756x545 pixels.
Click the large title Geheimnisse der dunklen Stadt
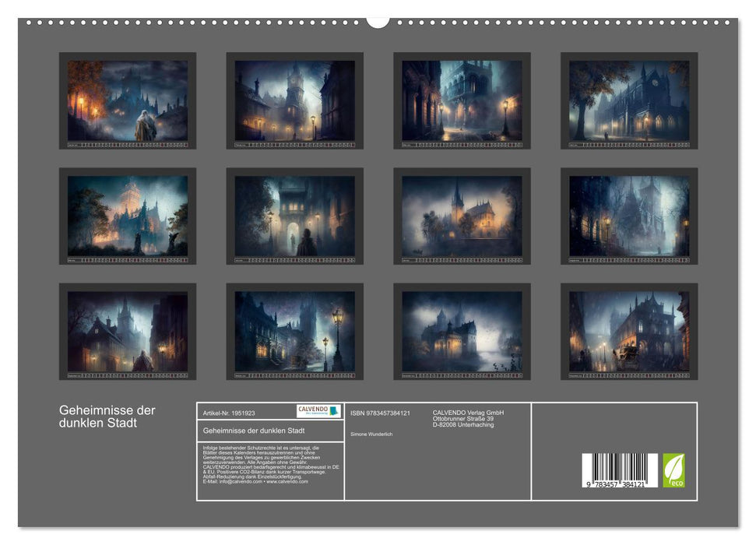(x=107, y=417)
